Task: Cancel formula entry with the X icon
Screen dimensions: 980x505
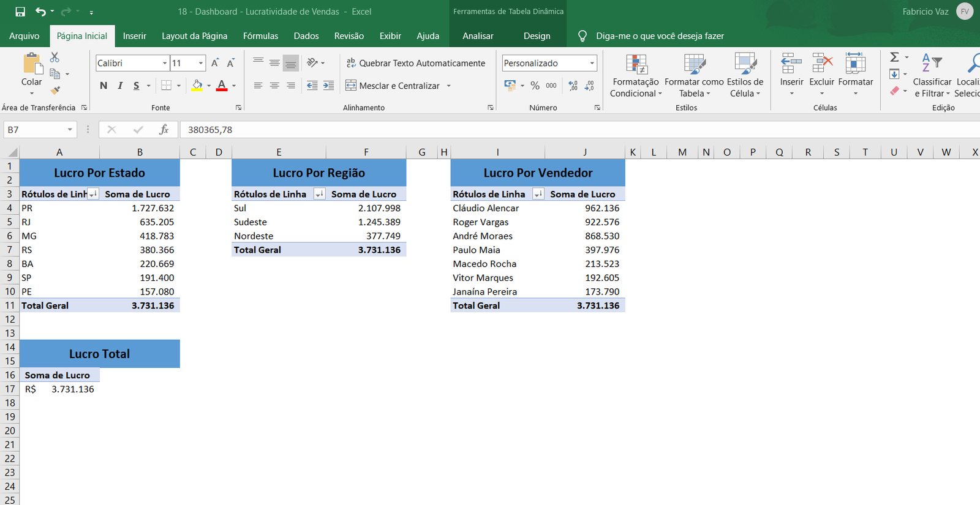Action: (111, 130)
